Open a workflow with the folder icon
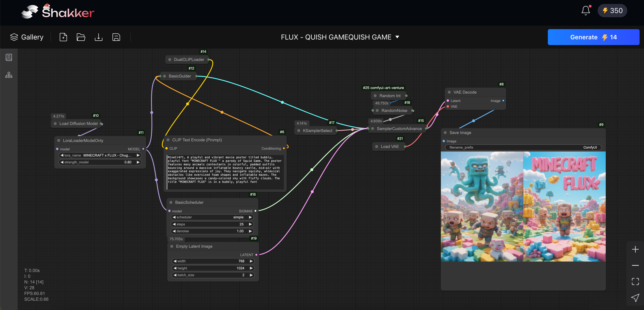Image resolution: width=644 pixels, height=310 pixels. (x=81, y=37)
